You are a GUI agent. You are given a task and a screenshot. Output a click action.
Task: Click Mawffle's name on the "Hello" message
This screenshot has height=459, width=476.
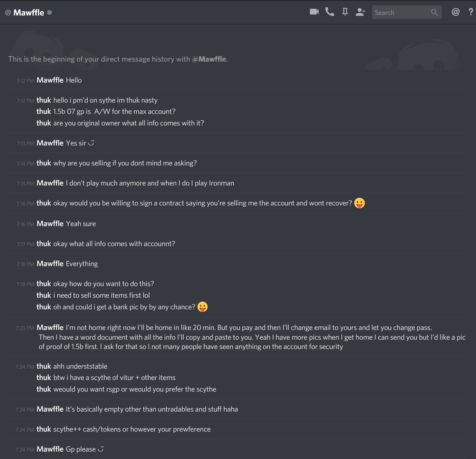point(50,80)
